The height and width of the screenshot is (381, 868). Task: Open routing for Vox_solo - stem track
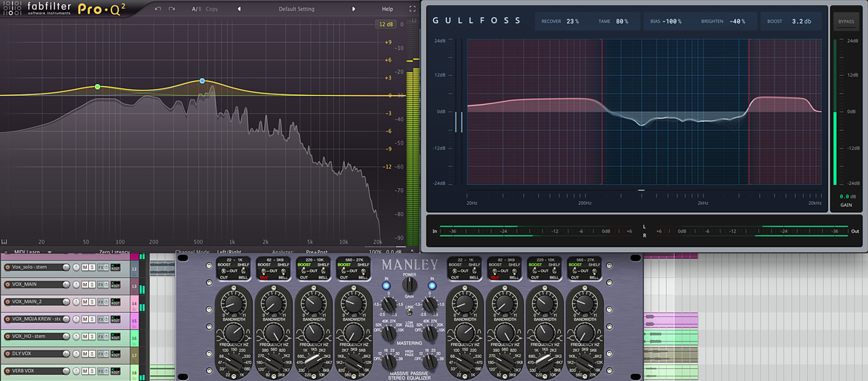pyautogui.click(x=116, y=267)
